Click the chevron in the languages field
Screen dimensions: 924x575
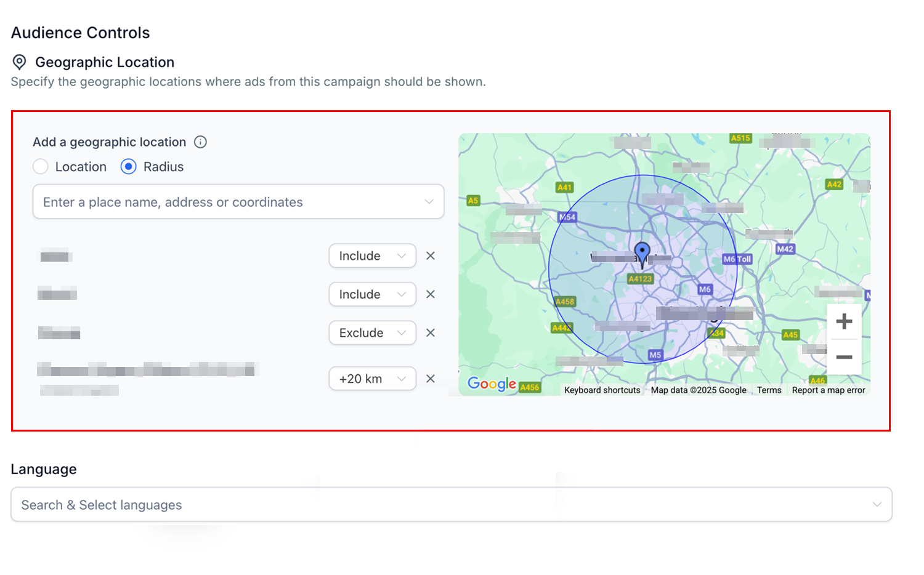877,504
